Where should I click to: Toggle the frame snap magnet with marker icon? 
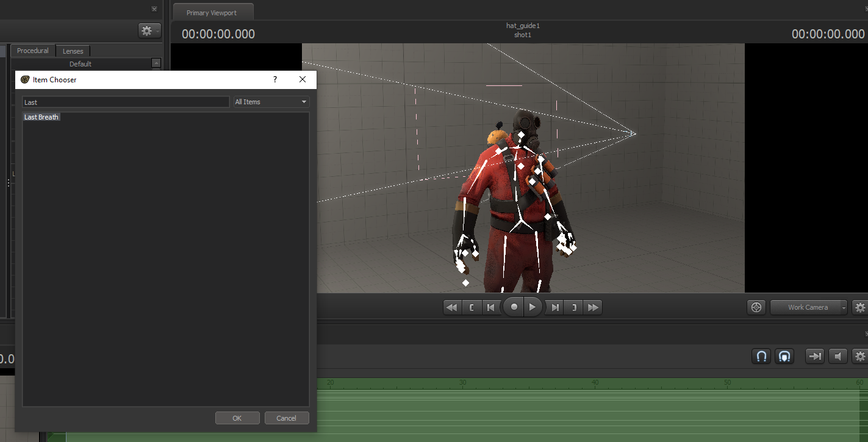click(784, 356)
